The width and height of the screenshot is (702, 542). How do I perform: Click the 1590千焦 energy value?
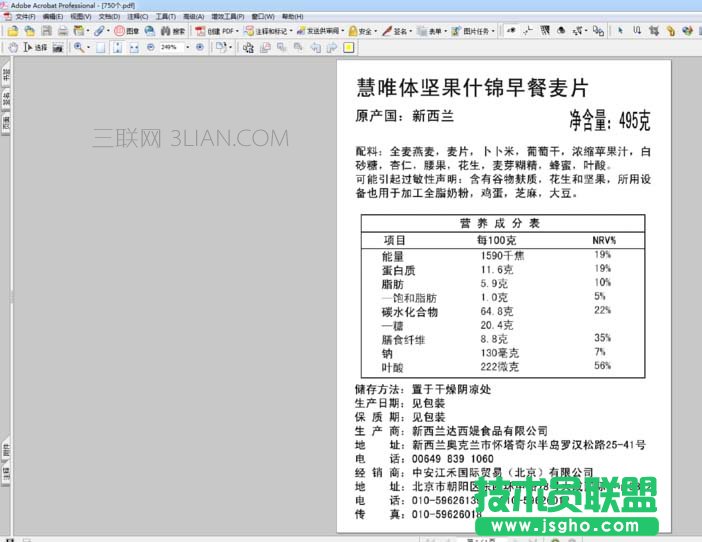[502, 256]
